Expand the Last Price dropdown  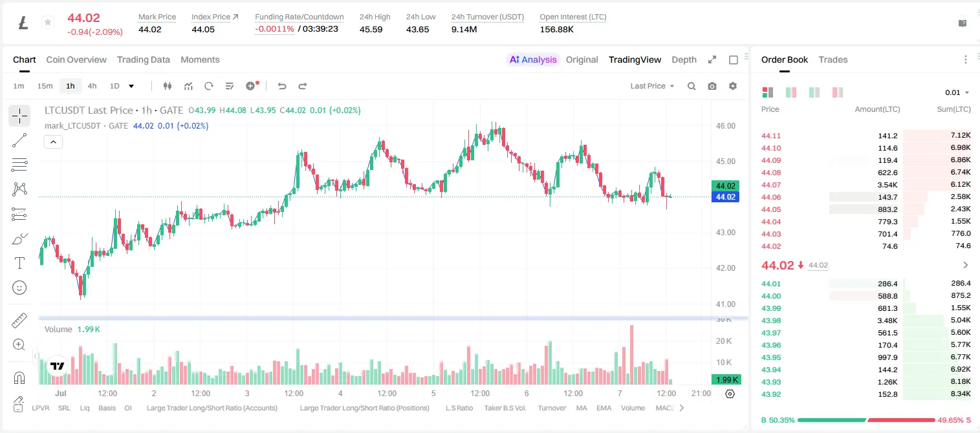pyautogui.click(x=652, y=86)
